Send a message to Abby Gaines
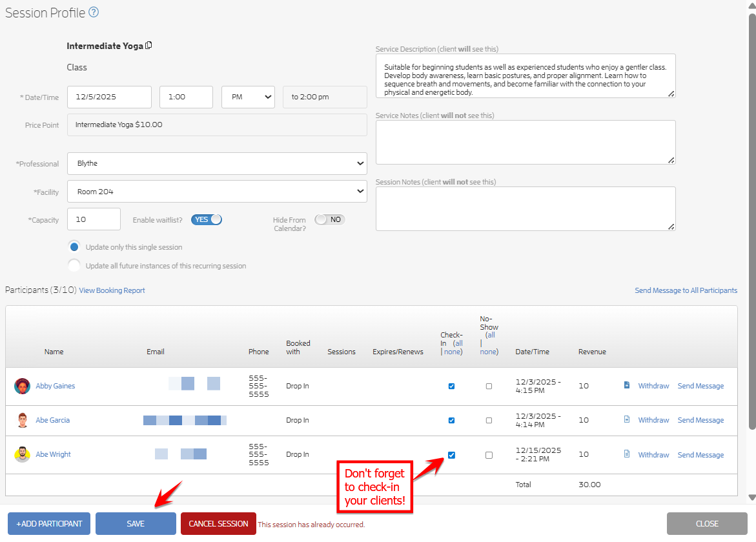This screenshot has height=542, width=756. click(700, 386)
